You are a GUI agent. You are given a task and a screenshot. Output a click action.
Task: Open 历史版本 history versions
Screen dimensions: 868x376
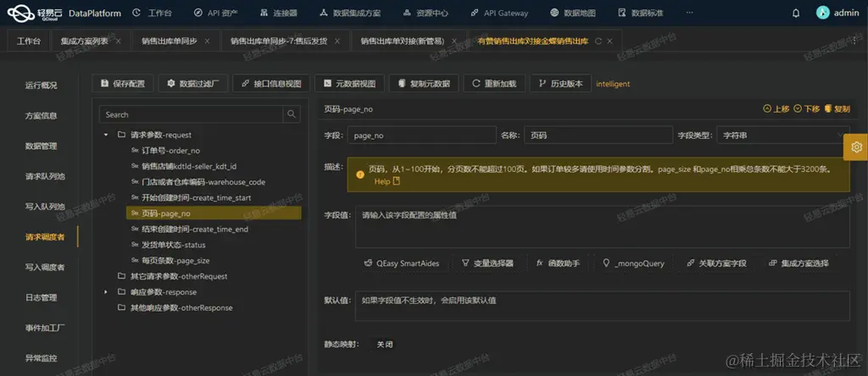click(560, 84)
